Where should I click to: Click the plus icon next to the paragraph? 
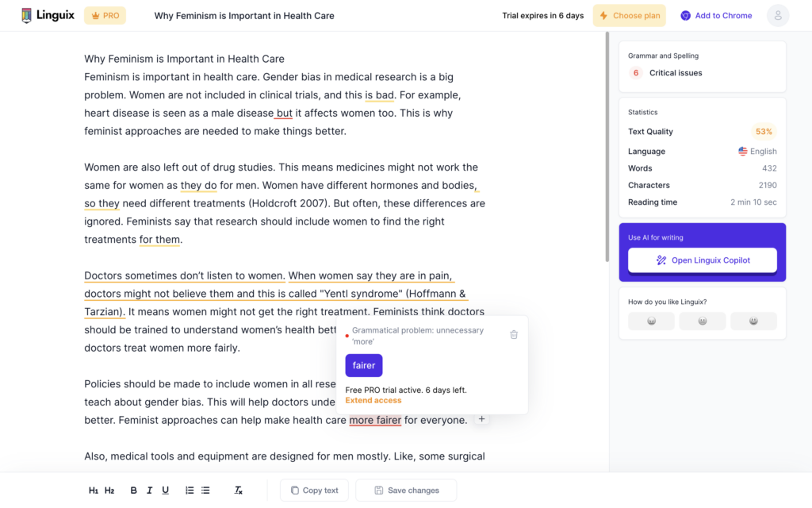[481, 418]
